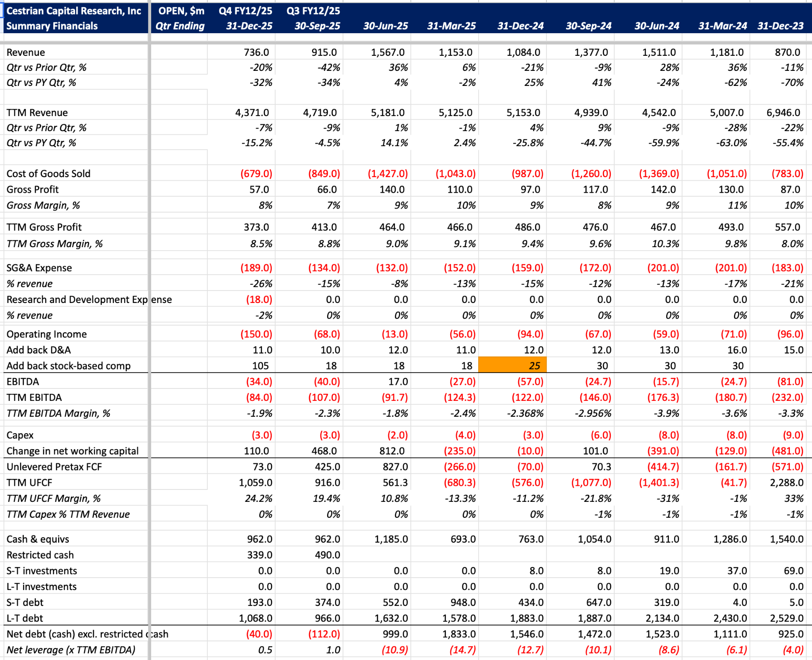Select stock-based comp value 105
Image resolution: width=812 pixels, height=660 pixels.
click(260, 365)
